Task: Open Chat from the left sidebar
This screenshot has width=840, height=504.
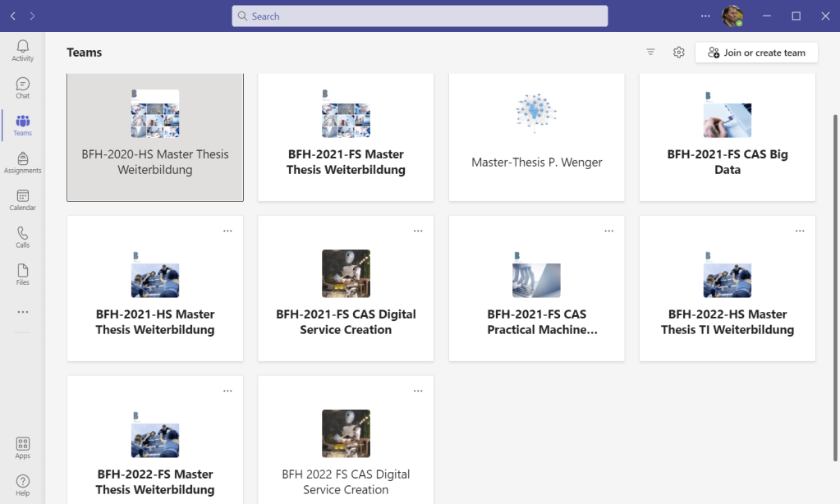Action: click(22, 88)
